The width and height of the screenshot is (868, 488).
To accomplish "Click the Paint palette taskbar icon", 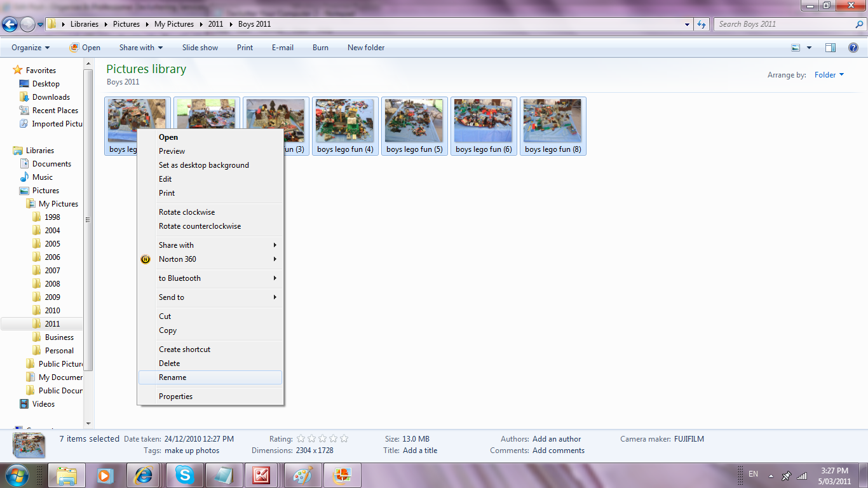I will coord(303,475).
